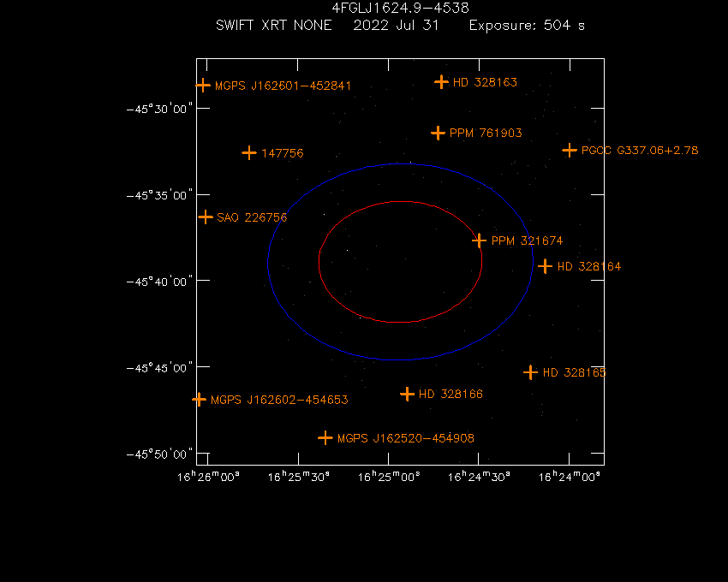Viewport: 728px width, 582px height.
Task: Click the 147756 name label
Action: 283,153
